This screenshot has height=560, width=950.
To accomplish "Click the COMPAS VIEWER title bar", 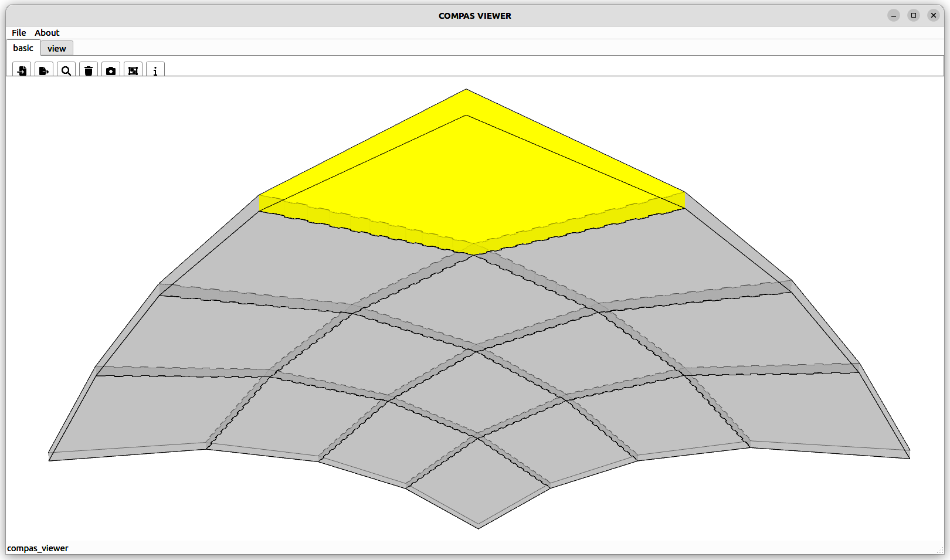I will [474, 16].
